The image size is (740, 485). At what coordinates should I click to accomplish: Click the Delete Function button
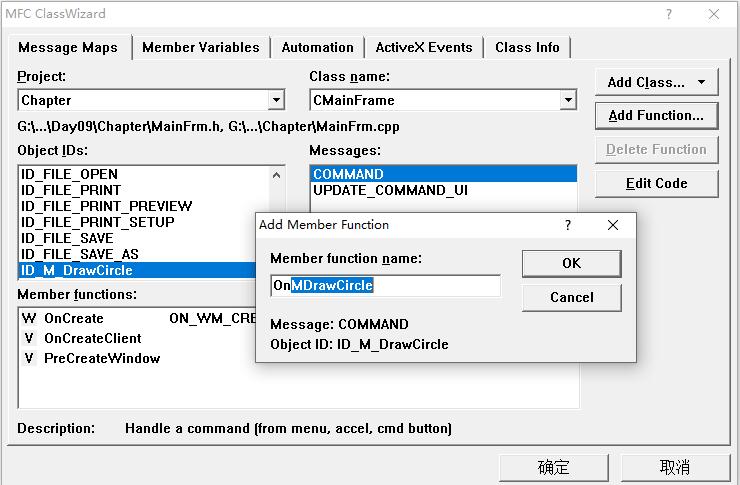click(656, 150)
